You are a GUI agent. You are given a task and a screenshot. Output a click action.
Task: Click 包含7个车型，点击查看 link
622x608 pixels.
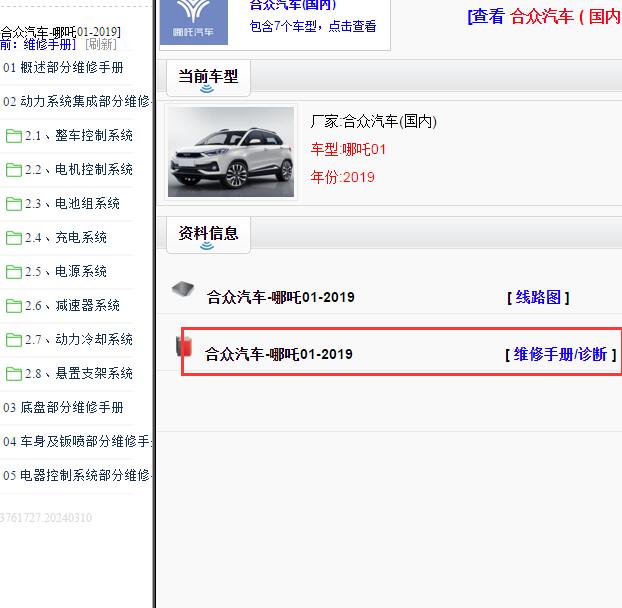point(313,26)
